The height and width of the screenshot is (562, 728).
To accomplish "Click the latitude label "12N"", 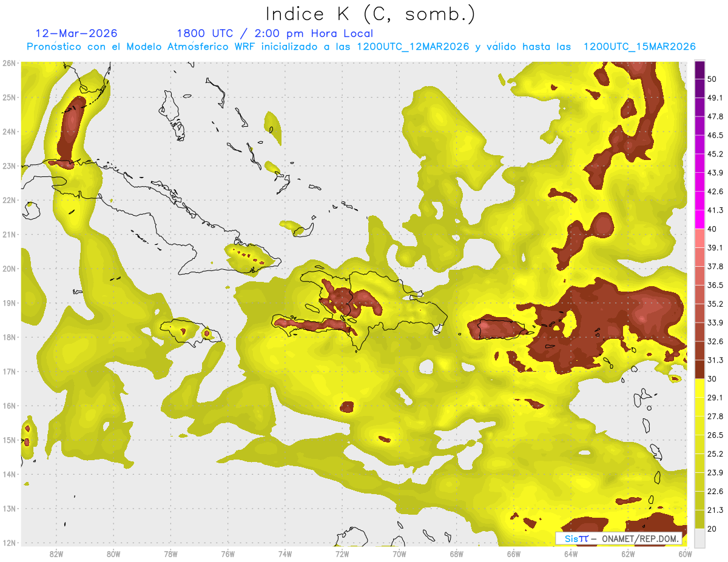I will (x=9, y=543).
